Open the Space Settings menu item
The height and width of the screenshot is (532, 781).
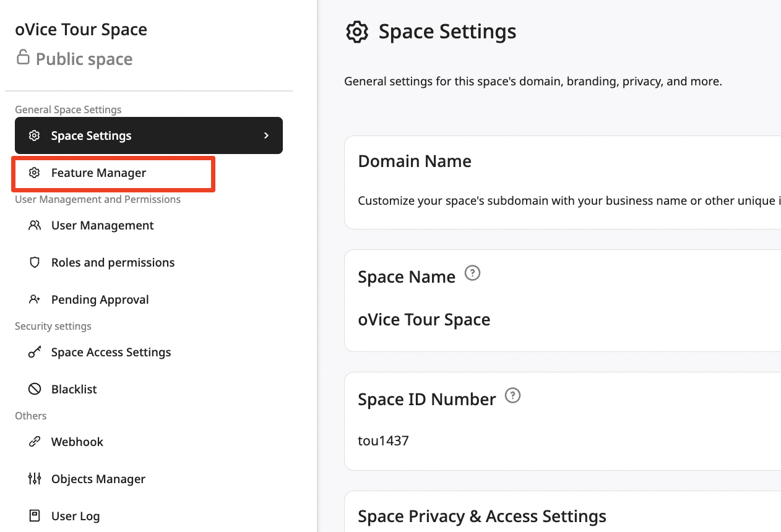point(149,135)
